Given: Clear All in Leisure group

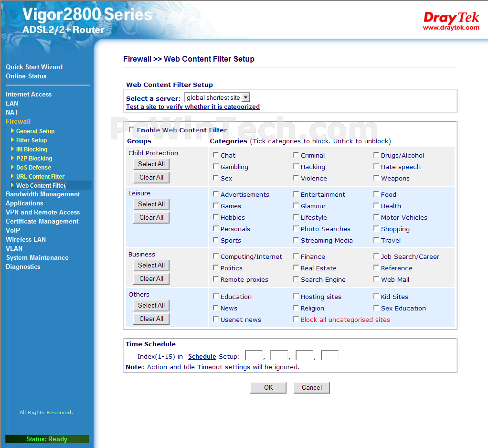Looking at the screenshot, I should tap(151, 218).
